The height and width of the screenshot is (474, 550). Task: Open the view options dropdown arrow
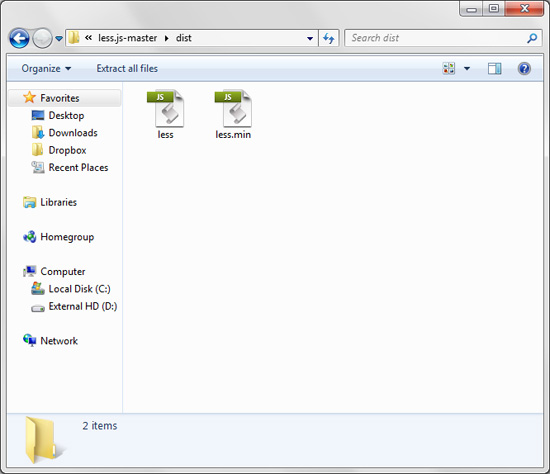[x=467, y=69]
